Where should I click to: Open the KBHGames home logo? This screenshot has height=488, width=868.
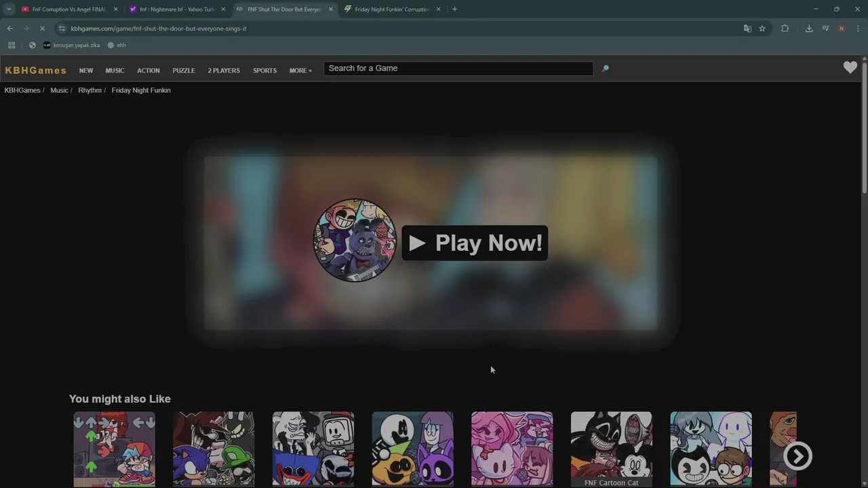coord(35,70)
